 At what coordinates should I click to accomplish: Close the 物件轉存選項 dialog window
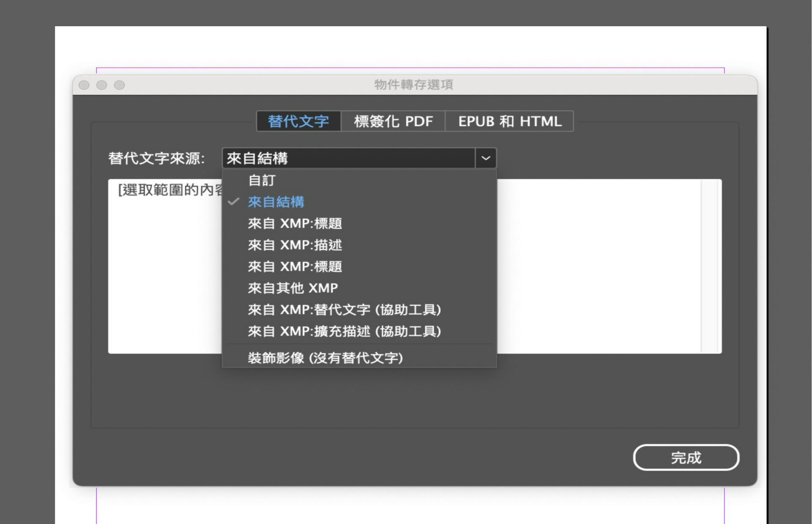(x=85, y=85)
